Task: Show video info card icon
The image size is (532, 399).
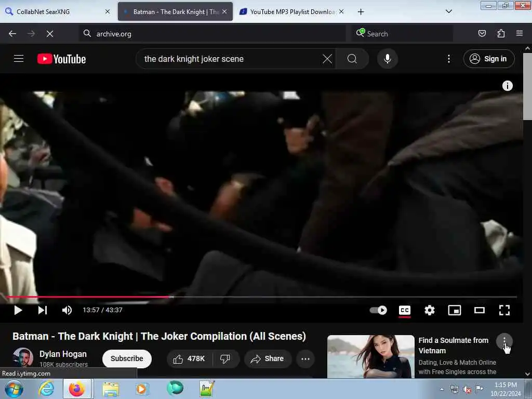Action: [x=507, y=86]
